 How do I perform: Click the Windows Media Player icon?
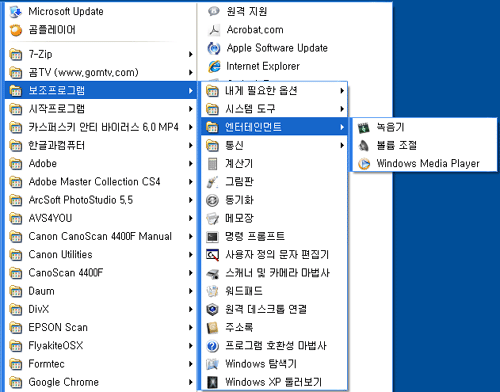point(364,164)
